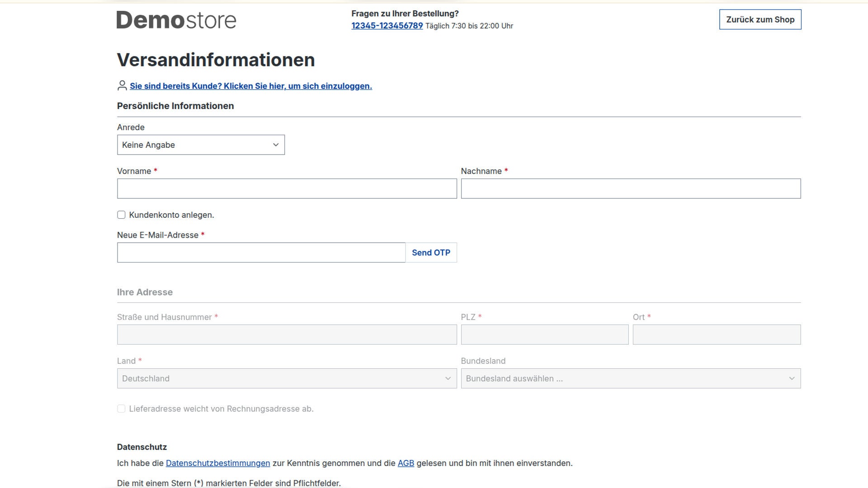The width and height of the screenshot is (868, 488).
Task: Open the Land dropdown showing Deutschland
Action: pos(287,379)
